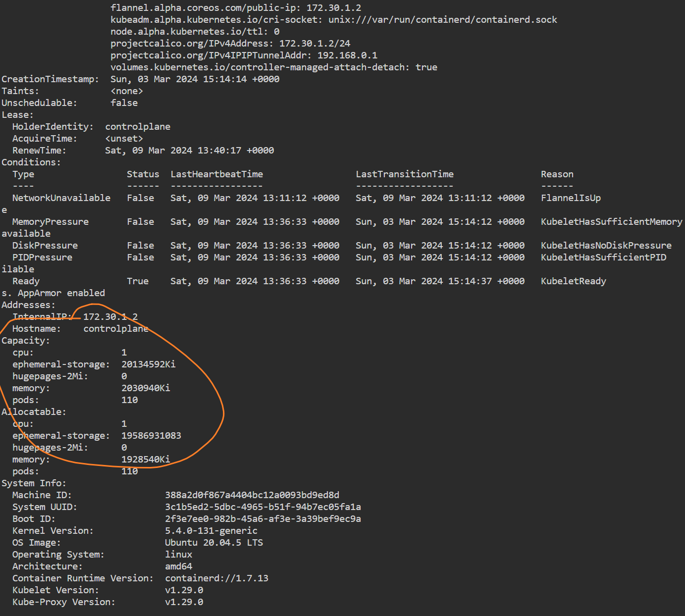Click the Allocatable ephemeral-storage value 19586931083
This screenshot has height=616, width=685.
pyautogui.click(x=151, y=436)
